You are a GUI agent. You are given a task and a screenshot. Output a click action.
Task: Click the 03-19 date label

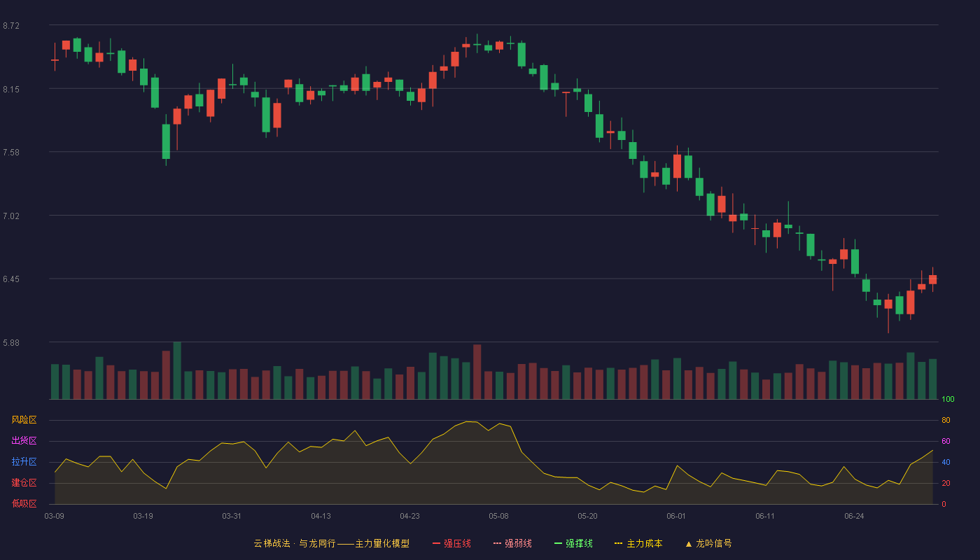(143, 516)
